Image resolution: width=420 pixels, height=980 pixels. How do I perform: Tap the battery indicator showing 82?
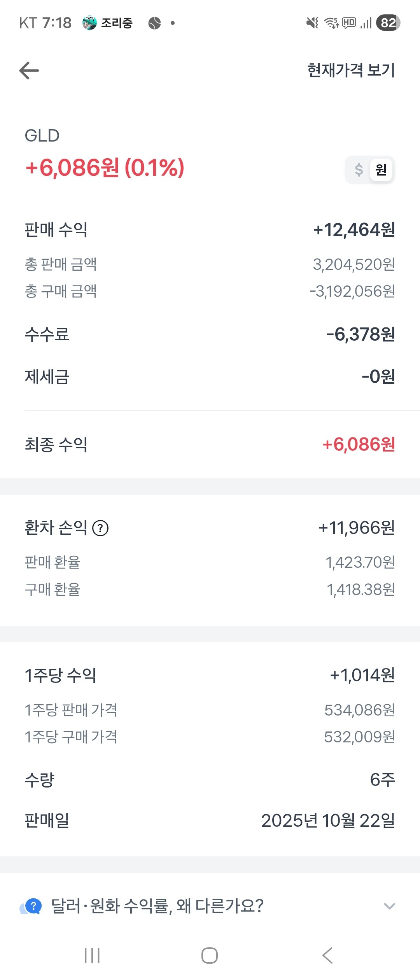click(x=388, y=23)
